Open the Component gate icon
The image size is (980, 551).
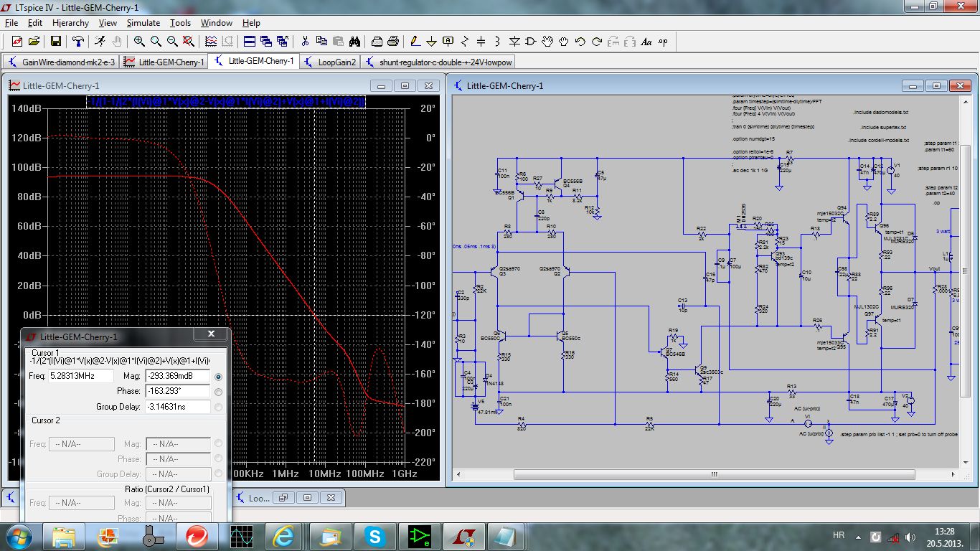532,42
